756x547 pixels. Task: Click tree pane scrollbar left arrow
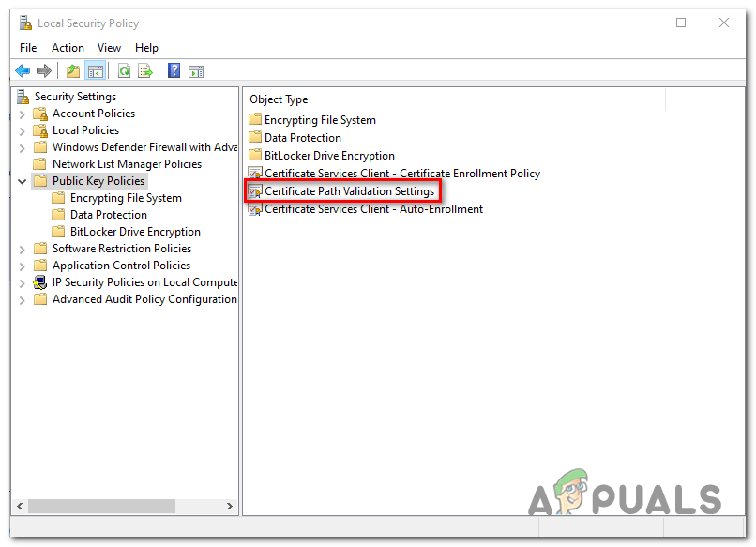[20, 506]
